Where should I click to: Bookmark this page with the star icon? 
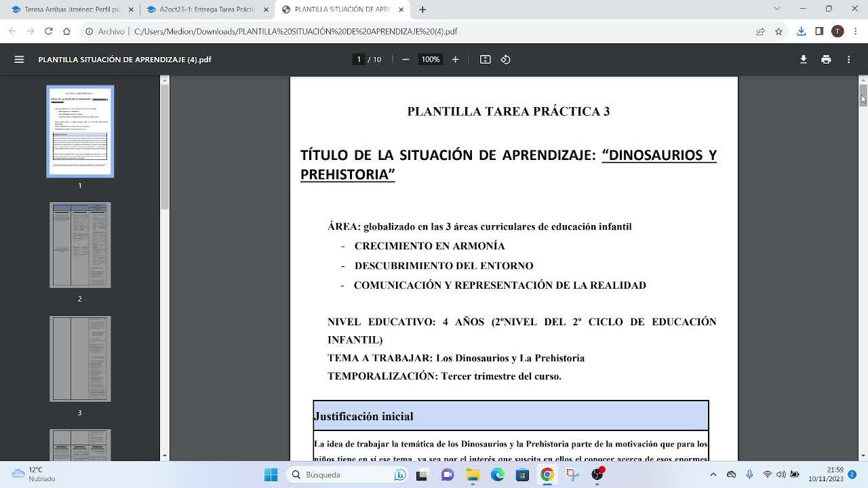[778, 31]
